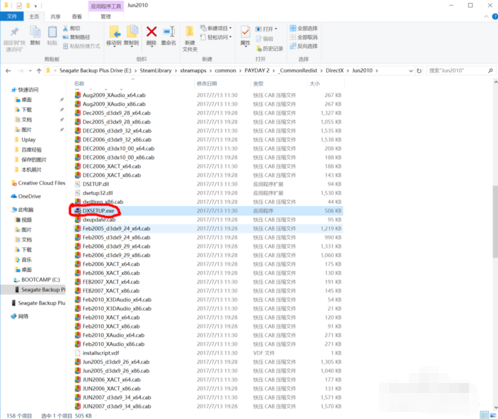The width and height of the screenshot is (498, 419).
Task: Open the View ribbon tab
Action: tap(77, 16)
